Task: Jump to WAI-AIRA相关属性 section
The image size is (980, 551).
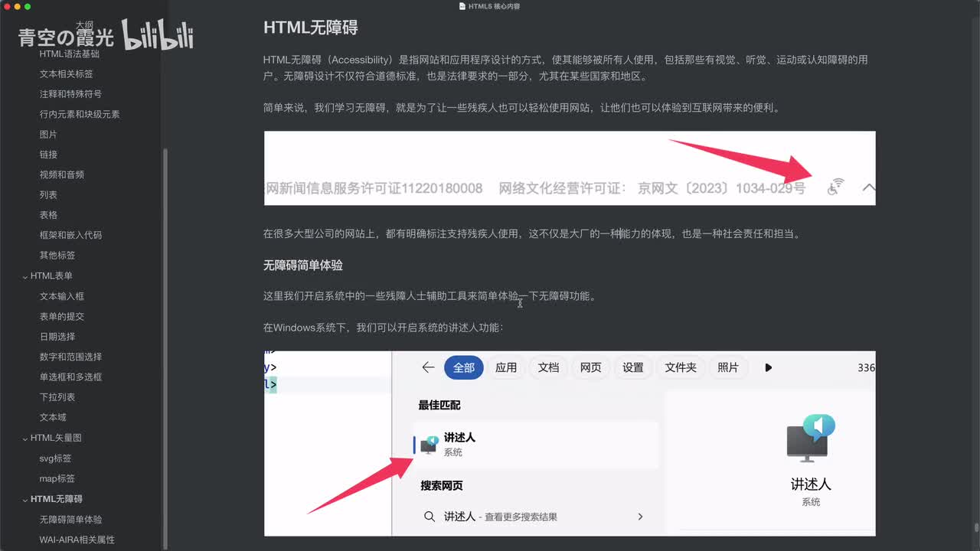Action: click(x=77, y=540)
